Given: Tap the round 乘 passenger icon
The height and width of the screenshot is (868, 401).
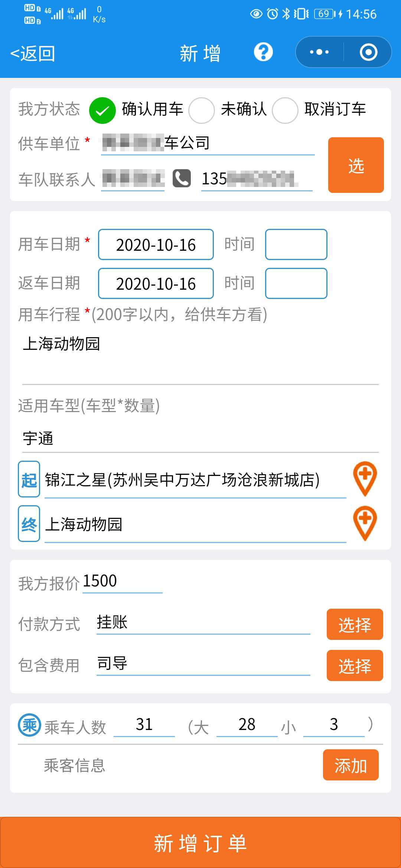Looking at the screenshot, I should (x=29, y=724).
